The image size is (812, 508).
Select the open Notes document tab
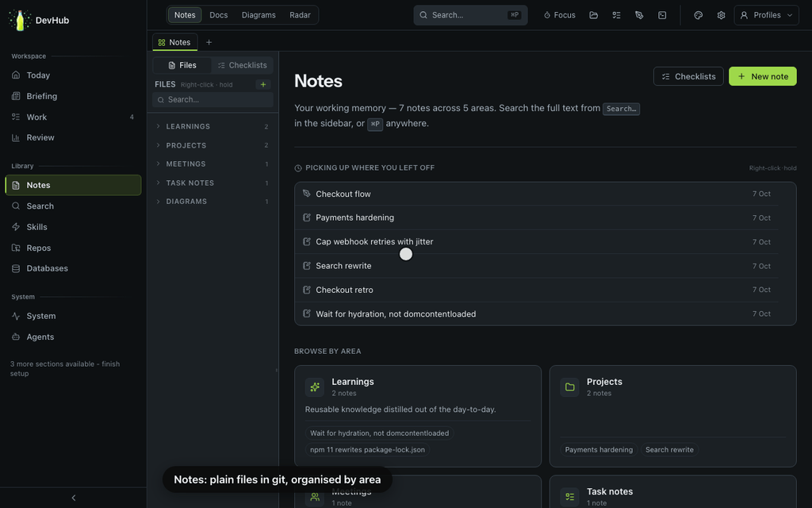[174, 43]
